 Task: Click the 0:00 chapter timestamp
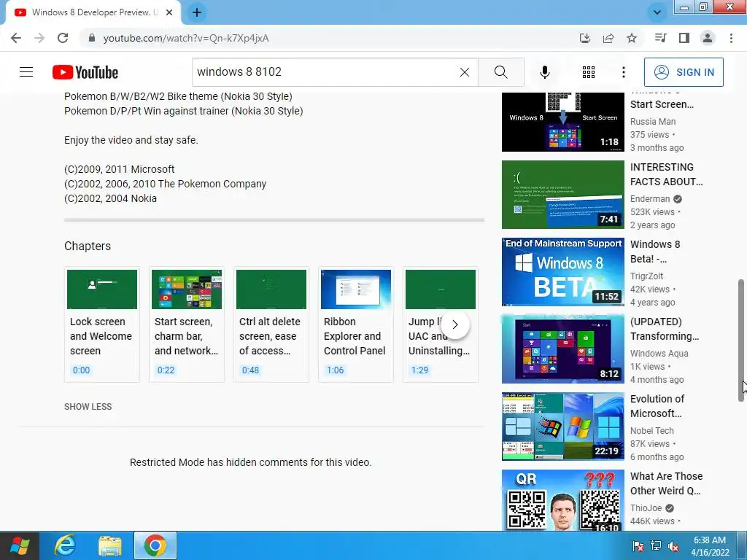coord(81,370)
